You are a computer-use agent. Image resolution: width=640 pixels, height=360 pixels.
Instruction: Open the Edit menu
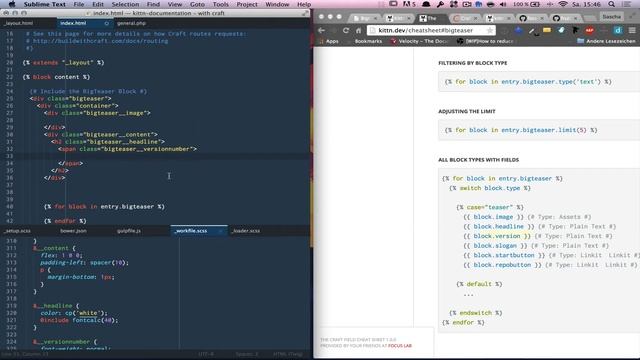pos(98,4)
